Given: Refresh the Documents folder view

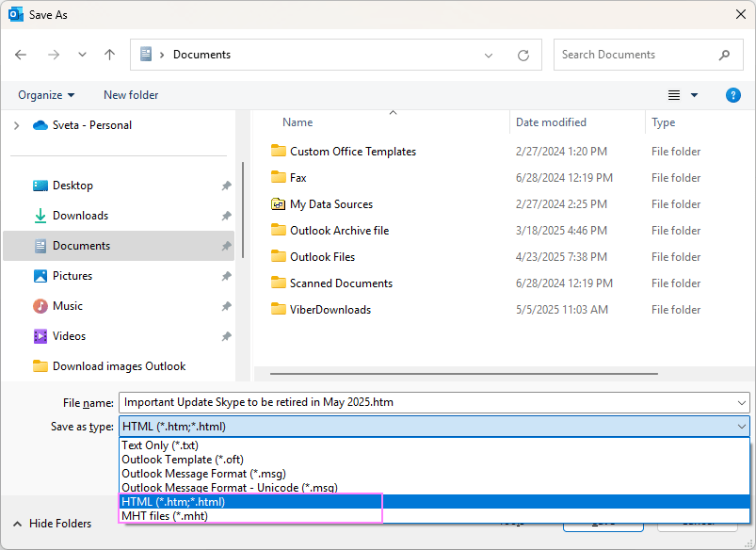Looking at the screenshot, I should 523,55.
